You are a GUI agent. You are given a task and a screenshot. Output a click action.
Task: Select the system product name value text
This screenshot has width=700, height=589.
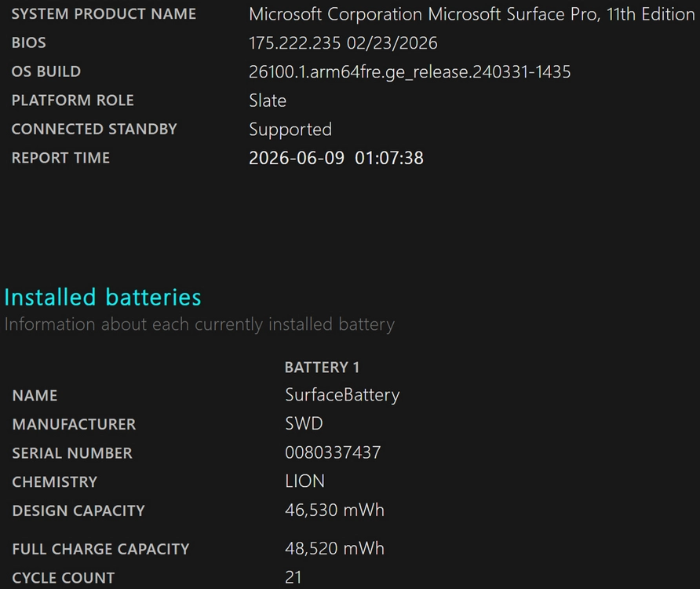click(472, 14)
